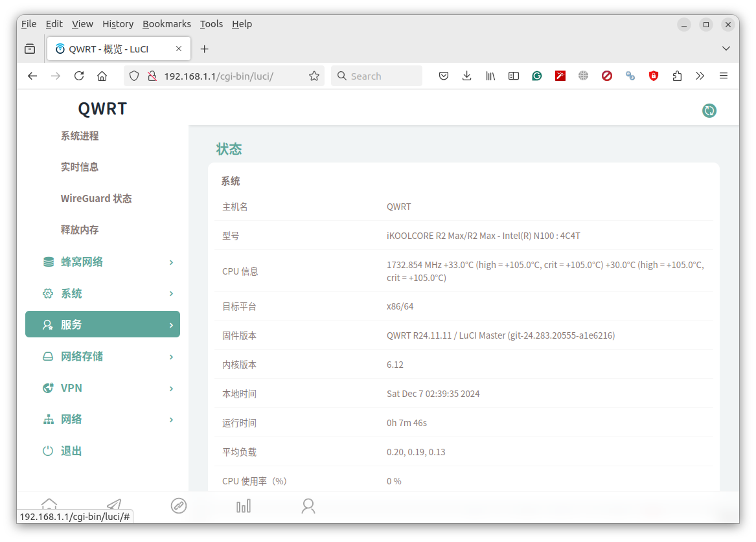Close the QWRT LuCI tab
The height and width of the screenshot is (542, 756).
(179, 49)
